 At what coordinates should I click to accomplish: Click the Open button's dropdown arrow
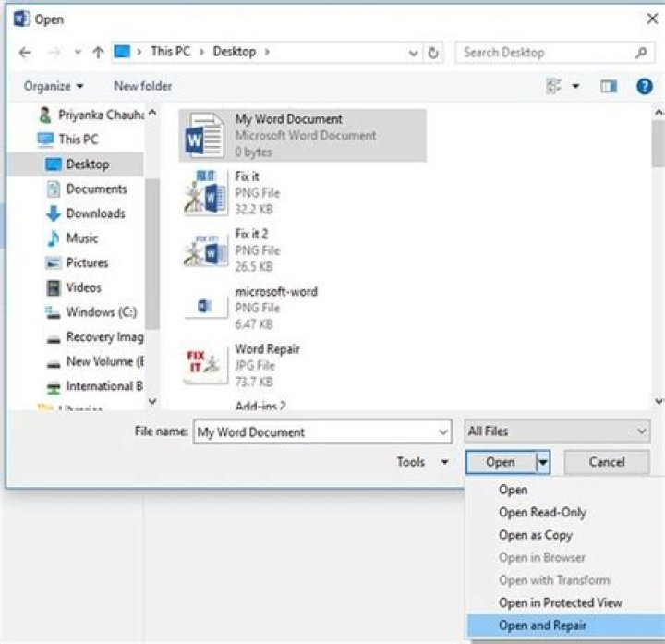coord(543,462)
